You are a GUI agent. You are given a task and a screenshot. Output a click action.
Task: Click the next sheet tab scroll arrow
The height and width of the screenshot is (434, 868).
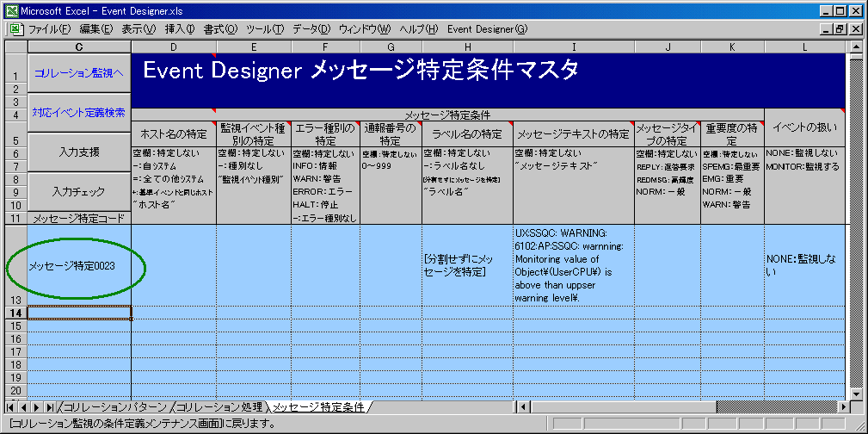click(37, 407)
